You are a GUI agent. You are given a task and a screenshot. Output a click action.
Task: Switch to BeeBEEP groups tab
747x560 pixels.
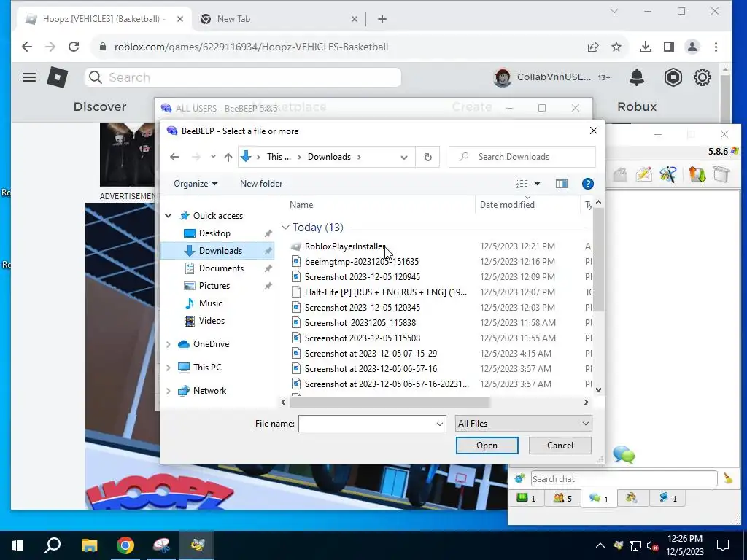point(632,498)
